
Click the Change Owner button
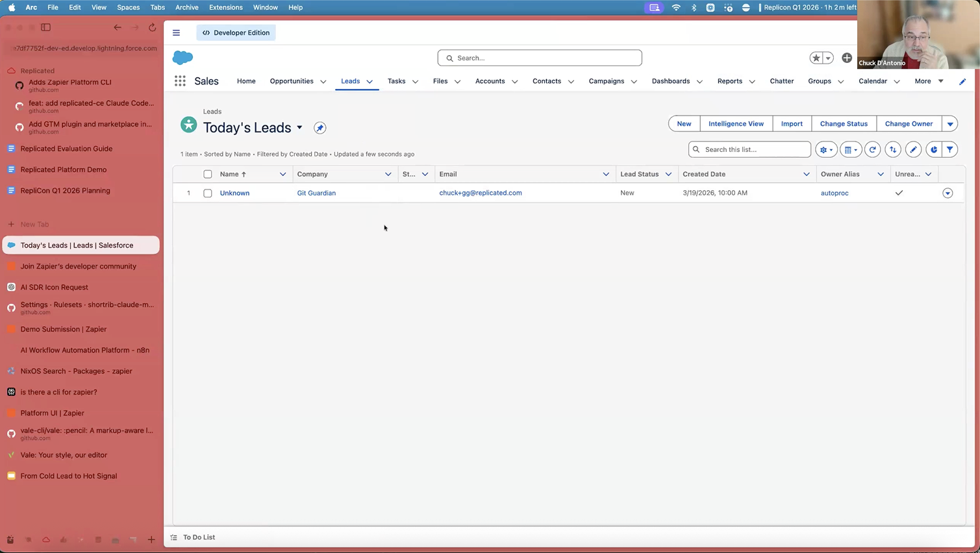tap(909, 124)
